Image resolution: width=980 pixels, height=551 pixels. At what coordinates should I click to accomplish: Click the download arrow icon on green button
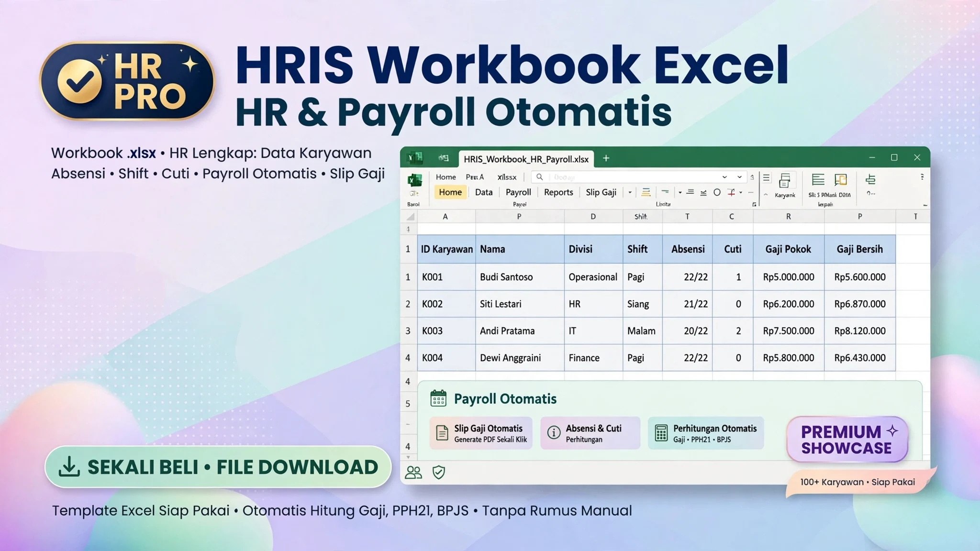click(x=69, y=467)
